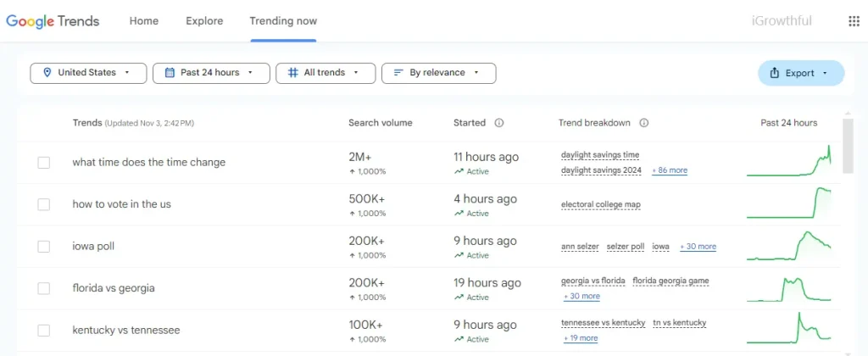The height and width of the screenshot is (356, 868).
Task: Open sparkline chart for kentucky vs tennessee
Action: [x=789, y=327]
